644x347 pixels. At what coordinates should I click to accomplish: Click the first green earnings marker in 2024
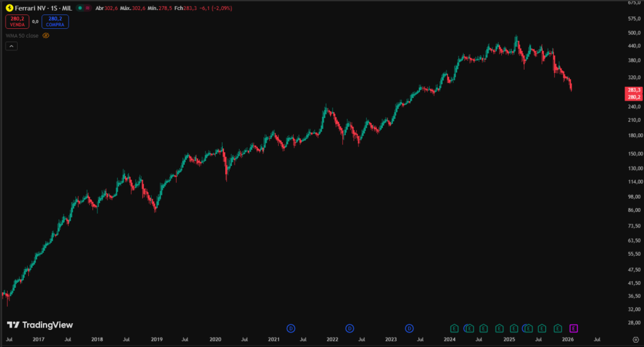(x=454, y=328)
